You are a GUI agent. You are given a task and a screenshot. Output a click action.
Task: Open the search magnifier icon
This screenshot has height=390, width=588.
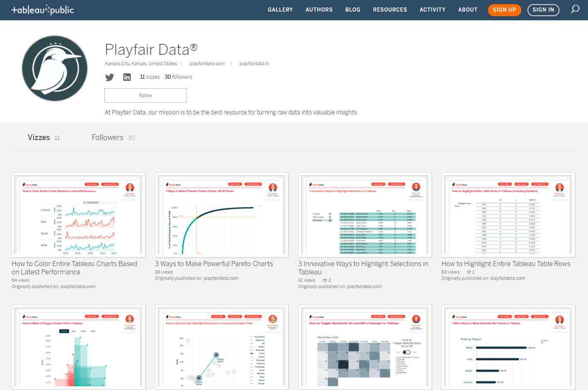(575, 9)
